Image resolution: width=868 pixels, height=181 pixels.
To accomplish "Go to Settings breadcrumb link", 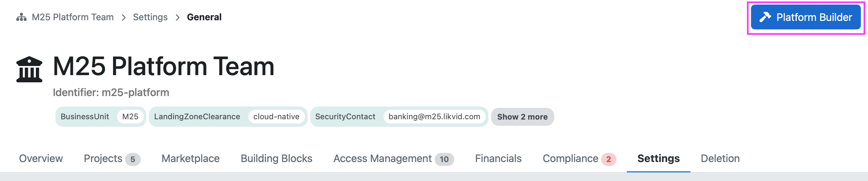I will (150, 17).
